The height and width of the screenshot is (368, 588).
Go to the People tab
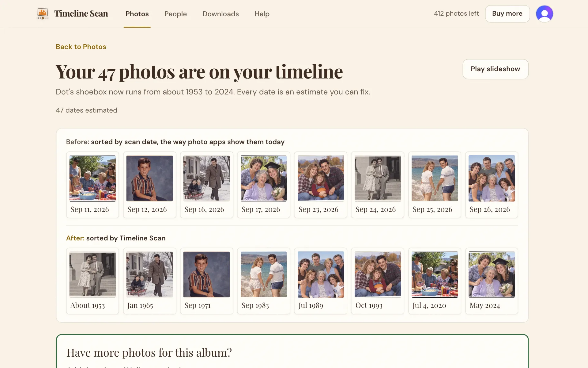[x=175, y=14]
